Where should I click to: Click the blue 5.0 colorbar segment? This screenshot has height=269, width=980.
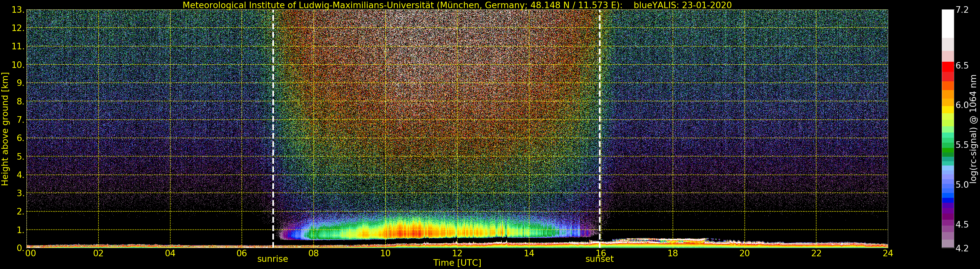coord(948,186)
